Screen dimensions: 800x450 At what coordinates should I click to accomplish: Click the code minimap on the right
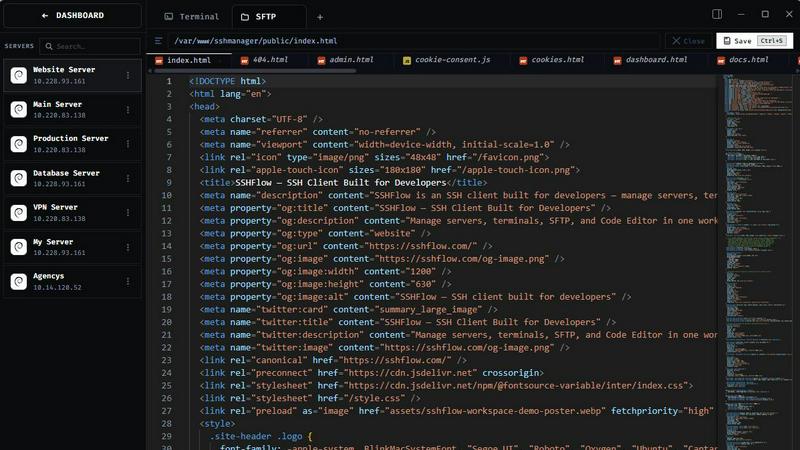[757, 260]
